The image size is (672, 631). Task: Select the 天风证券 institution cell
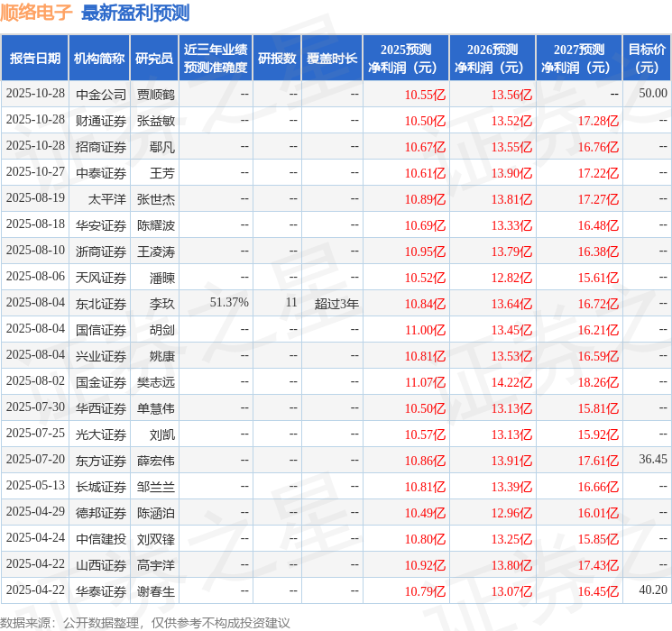(101, 278)
